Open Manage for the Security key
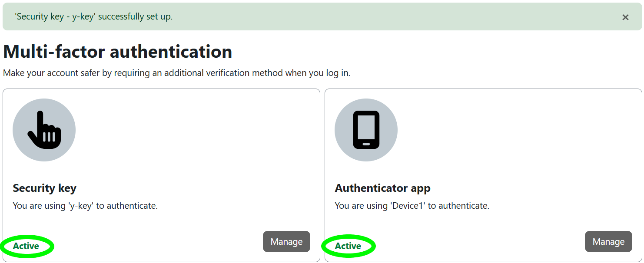This screenshot has width=644, height=263. coord(286,242)
